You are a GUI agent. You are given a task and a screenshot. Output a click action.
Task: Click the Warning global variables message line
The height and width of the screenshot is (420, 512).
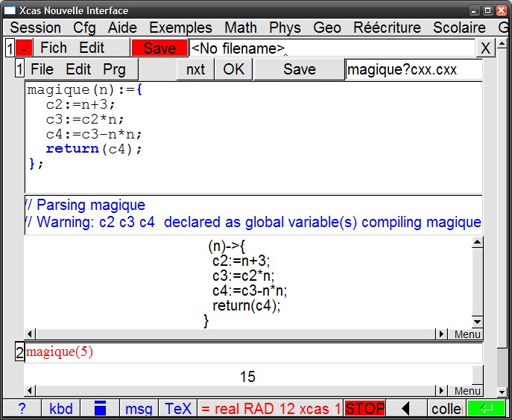(253, 222)
